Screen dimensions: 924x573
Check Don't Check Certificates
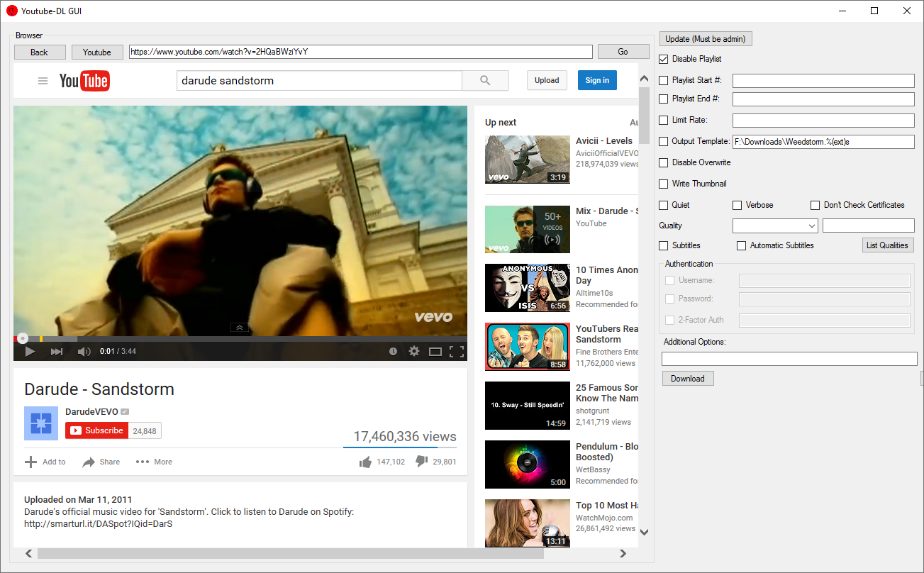(x=816, y=205)
